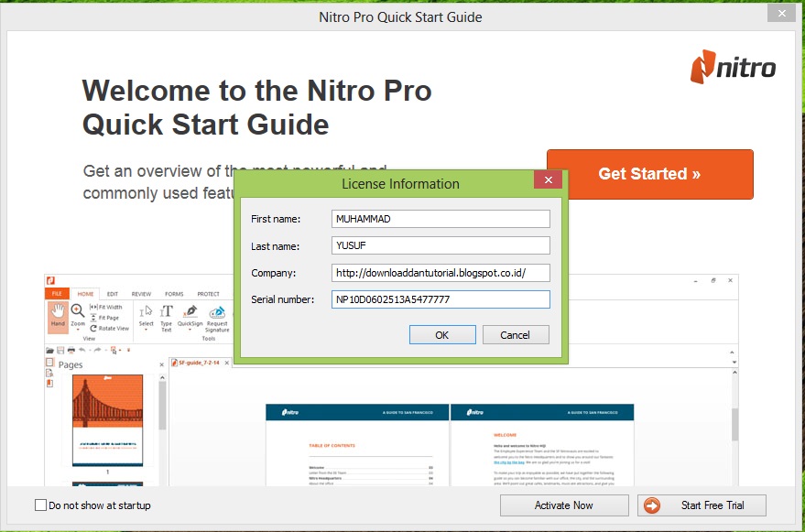Click the Nitro Pro Quick Start Guide title bar text
The image size is (805, 532).
tap(400, 17)
